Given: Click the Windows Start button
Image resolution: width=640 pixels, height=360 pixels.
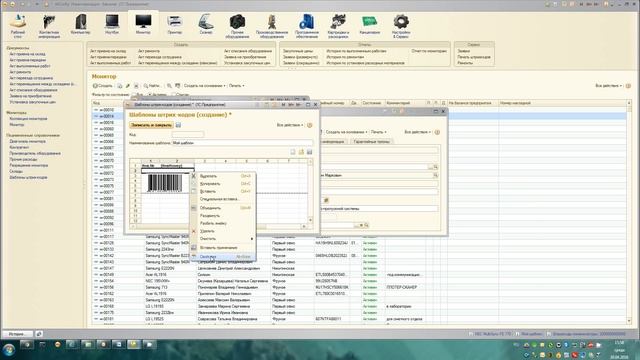Looking at the screenshot, I should (9, 350).
